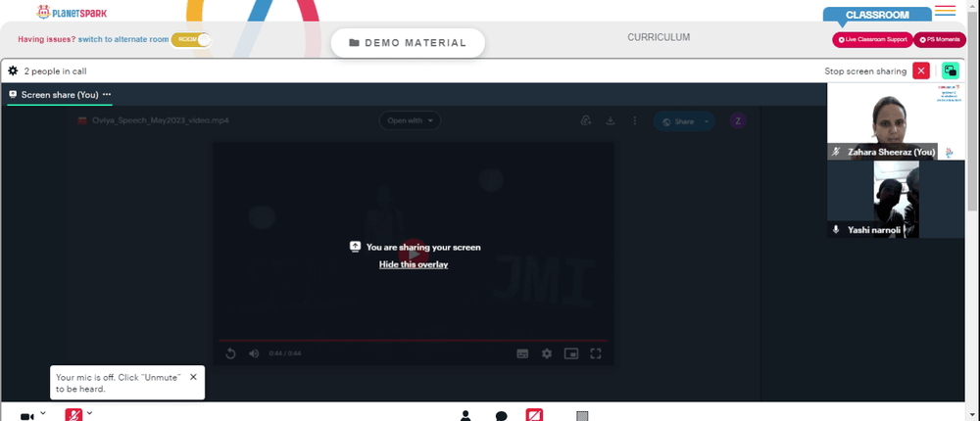This screenshot has width=980, height=421.
Task: Click the red screen share toggle icon
Action: (x=534, y=415)
